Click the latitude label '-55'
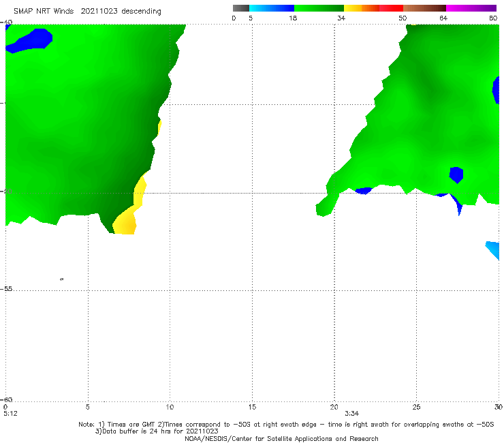Viewport: 504px width, 443px height. pos(7,289)
